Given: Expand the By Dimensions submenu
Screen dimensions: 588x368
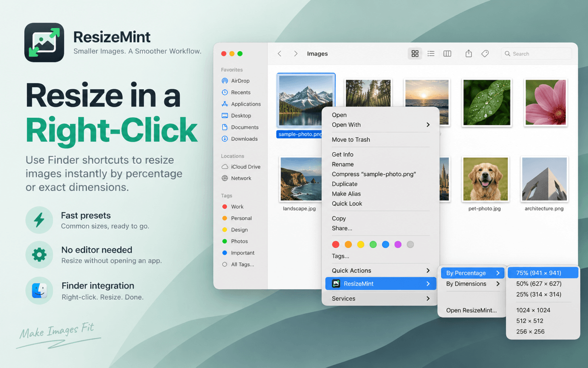Looking at the screenshot, I should point(472,284).
